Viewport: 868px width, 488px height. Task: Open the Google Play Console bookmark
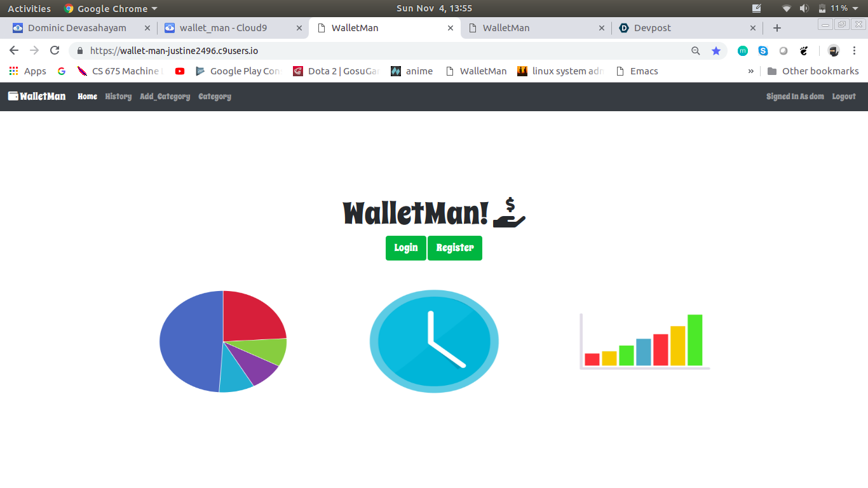238,71
